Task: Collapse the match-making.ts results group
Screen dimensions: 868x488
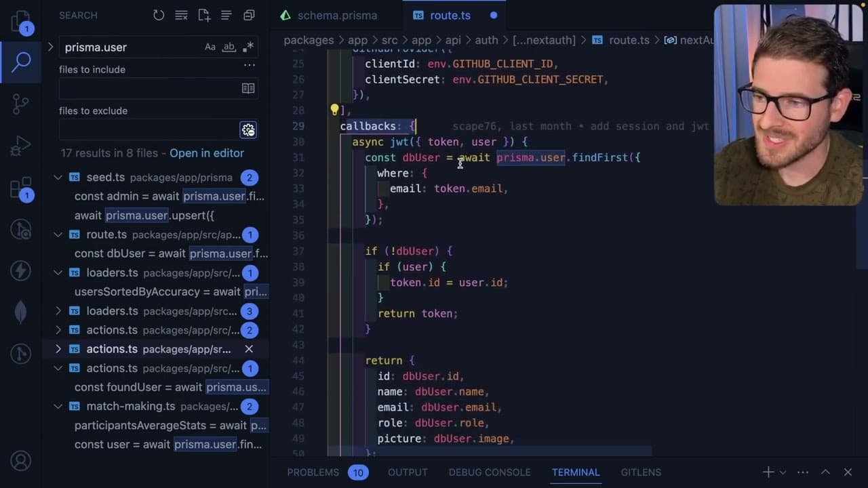Action: (58, 407)
